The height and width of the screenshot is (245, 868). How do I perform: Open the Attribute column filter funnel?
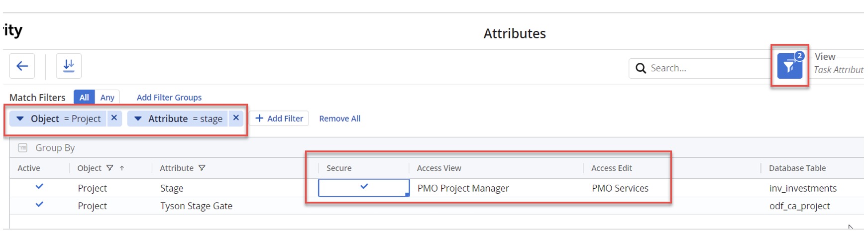(x=202, y=168)
